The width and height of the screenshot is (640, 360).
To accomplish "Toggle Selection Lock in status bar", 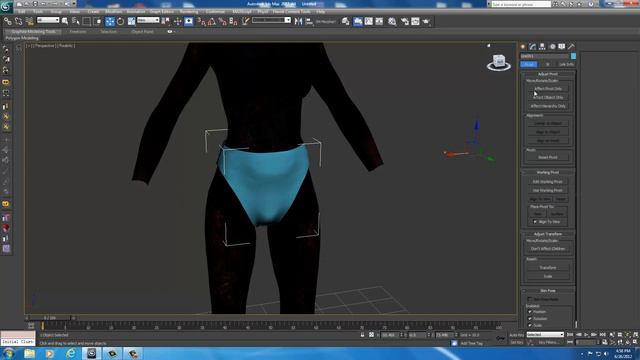I will 362,335.
